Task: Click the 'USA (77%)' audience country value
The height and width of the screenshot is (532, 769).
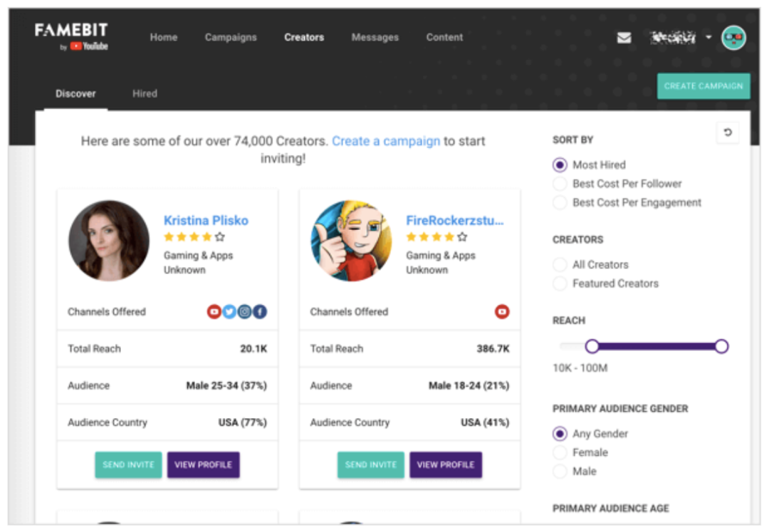Action: coord(243,422)
